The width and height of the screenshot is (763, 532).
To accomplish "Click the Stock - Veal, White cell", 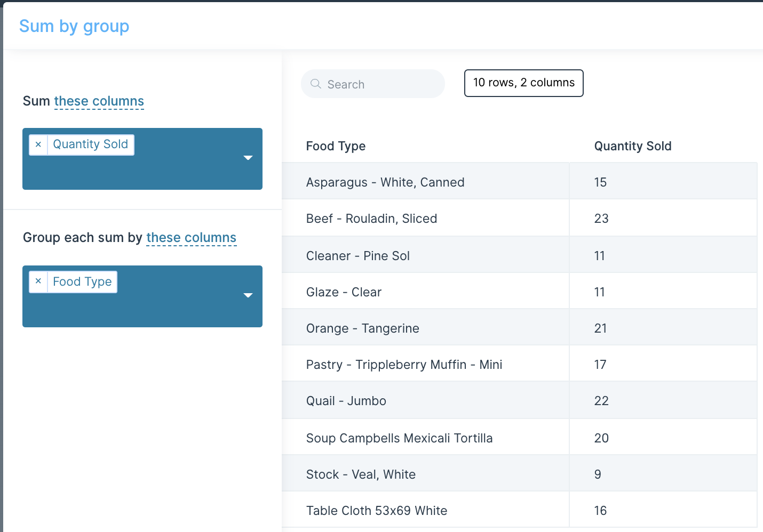I will 425,473.
